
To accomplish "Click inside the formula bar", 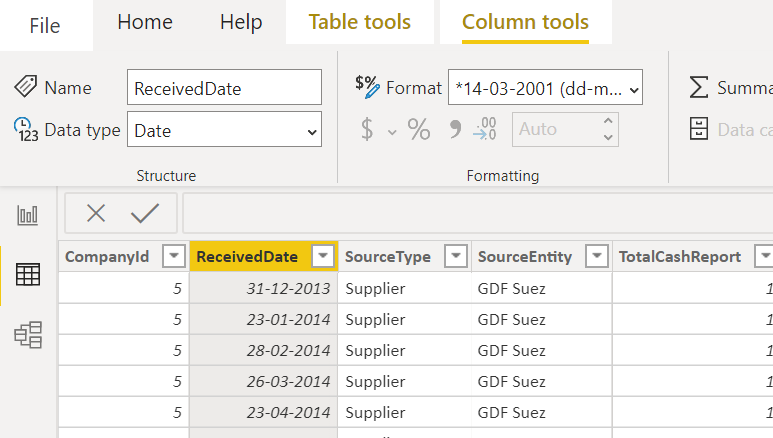I will point(477,213).
